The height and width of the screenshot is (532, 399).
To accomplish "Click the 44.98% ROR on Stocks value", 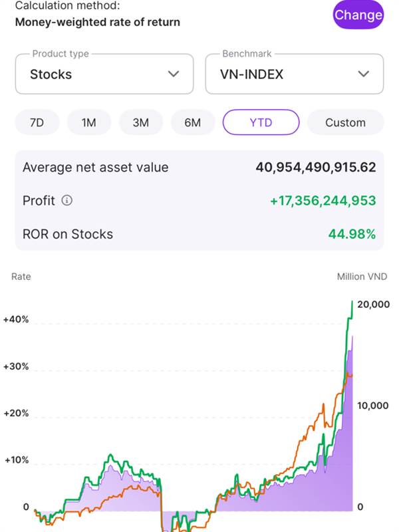I will pos(352,234).
